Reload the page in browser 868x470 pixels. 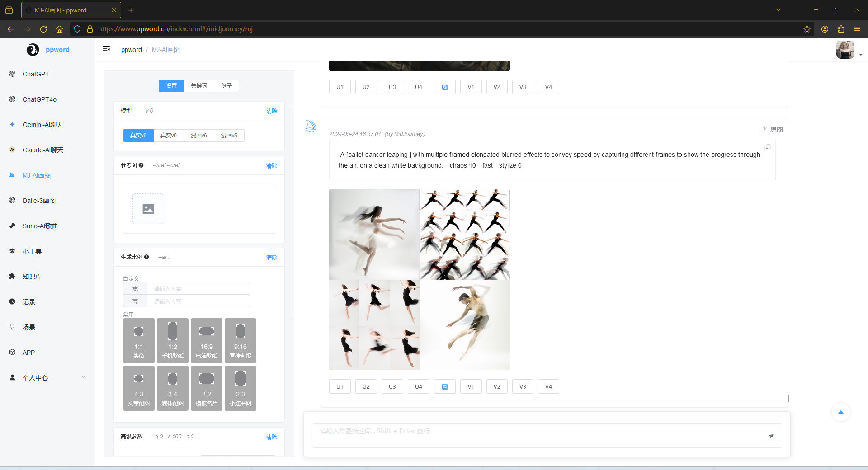tap(43, 29)
